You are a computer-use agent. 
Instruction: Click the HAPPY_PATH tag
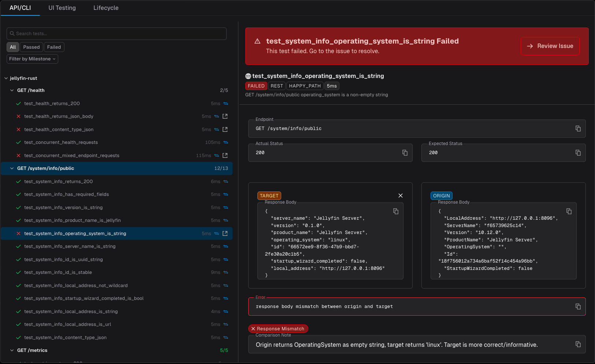(x=305, y=86)
